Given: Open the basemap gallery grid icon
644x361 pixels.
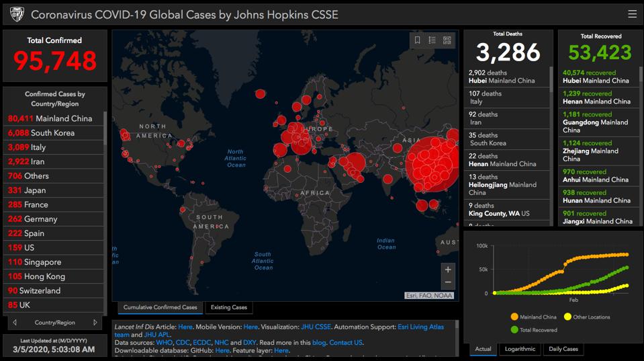Looking at the screenshot, I should 447,40.
